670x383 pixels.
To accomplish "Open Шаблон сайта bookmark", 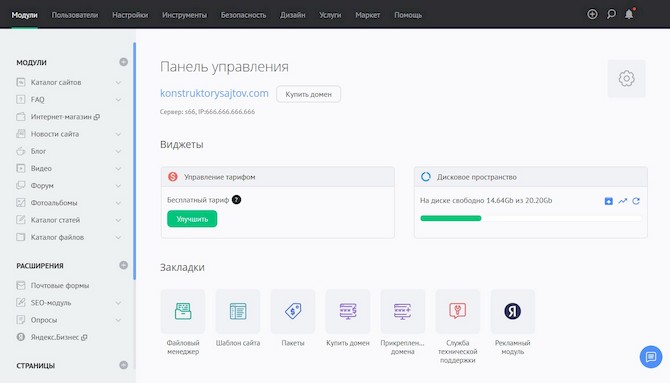I will pos(238,311).
